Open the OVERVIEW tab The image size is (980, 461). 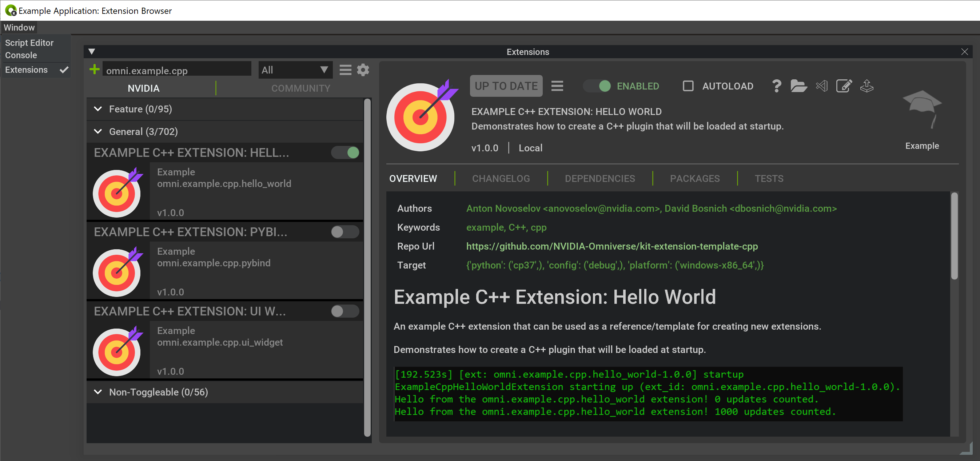(x=413, y=178)
